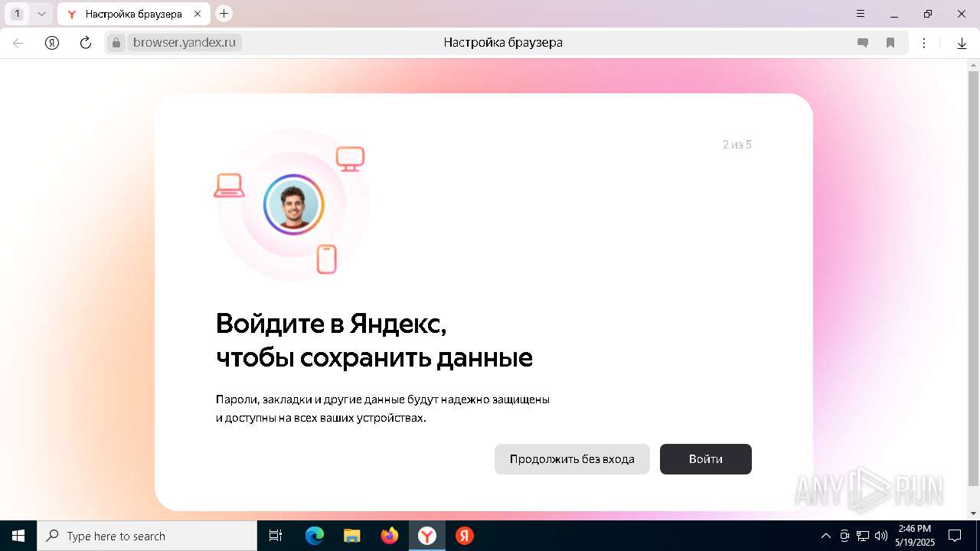
Task: Open the Windows Start menu
Action: (x=18, y=536)
